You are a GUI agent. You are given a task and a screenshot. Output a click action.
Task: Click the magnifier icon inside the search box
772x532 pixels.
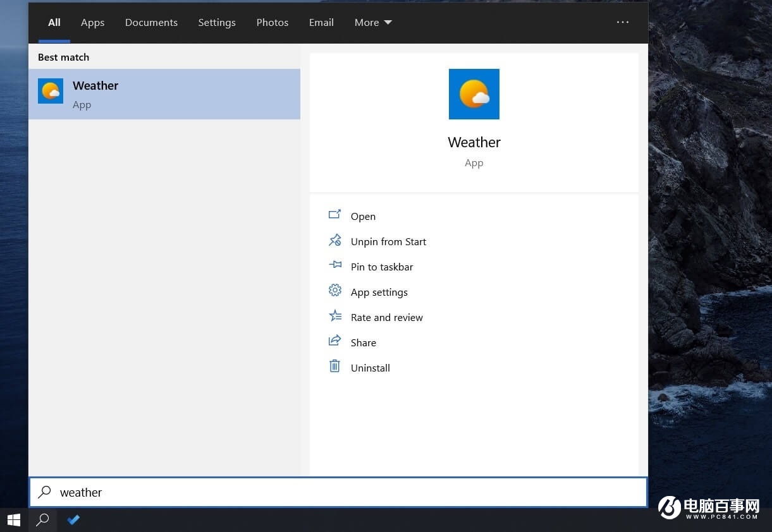43,492
